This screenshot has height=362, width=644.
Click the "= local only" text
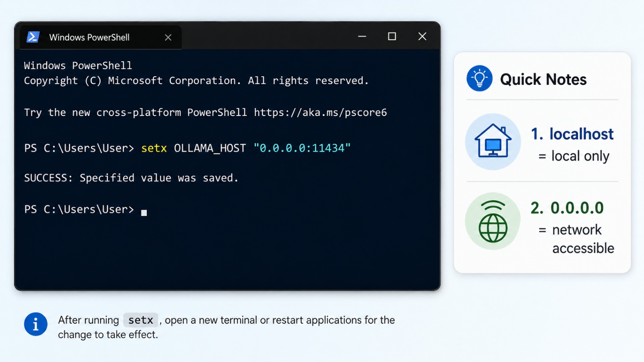(x=573, y=156)
